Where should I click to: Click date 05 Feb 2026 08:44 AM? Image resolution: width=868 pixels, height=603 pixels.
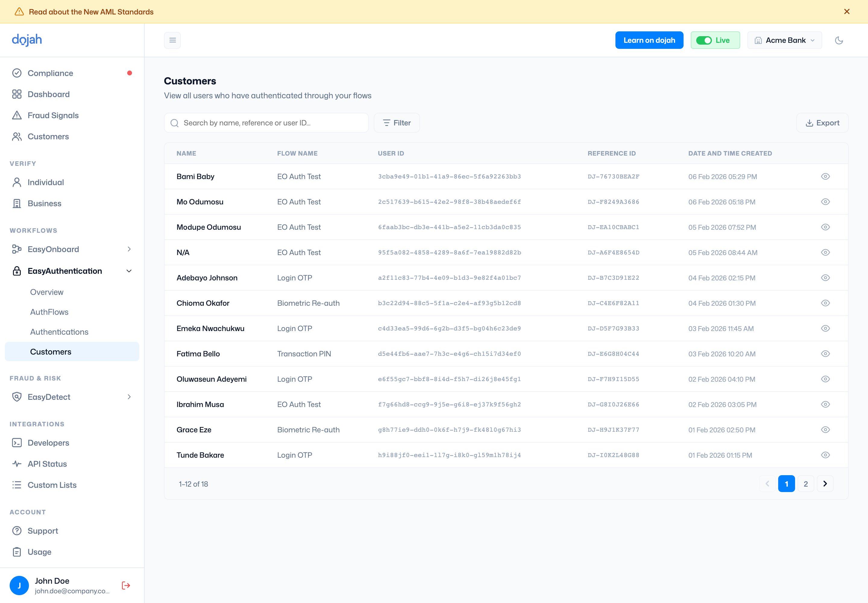722,252
